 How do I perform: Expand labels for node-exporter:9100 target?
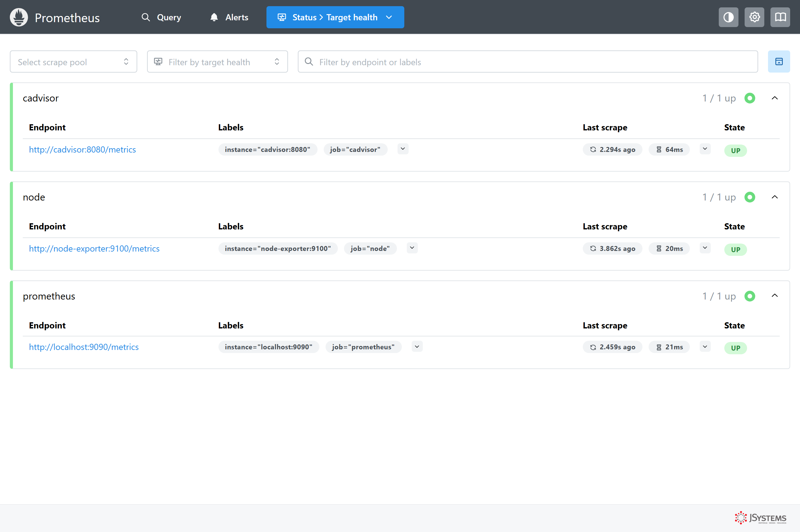click(412, 248)
